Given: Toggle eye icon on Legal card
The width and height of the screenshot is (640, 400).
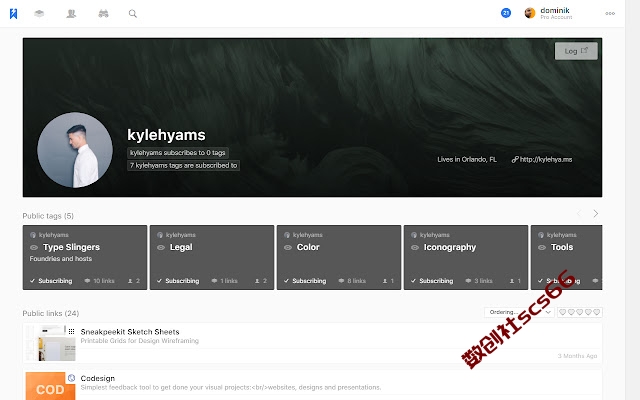Looking at the screenshot, I should [161, 247].
